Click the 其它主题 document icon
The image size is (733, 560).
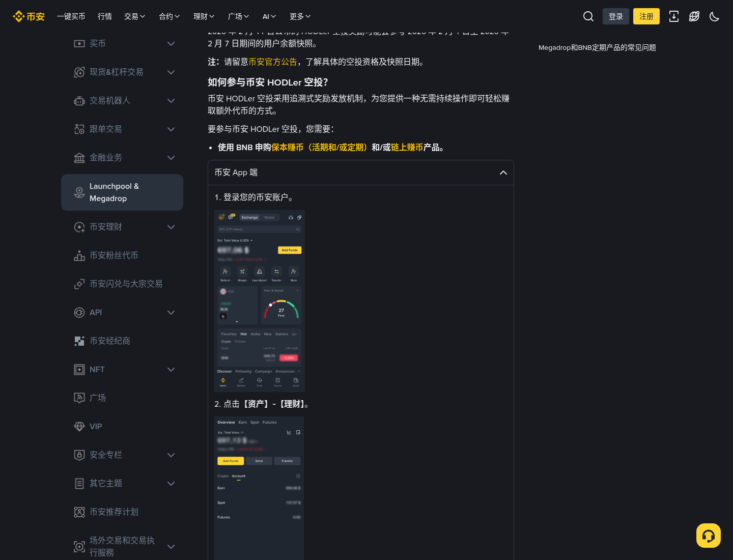[79, 484]
